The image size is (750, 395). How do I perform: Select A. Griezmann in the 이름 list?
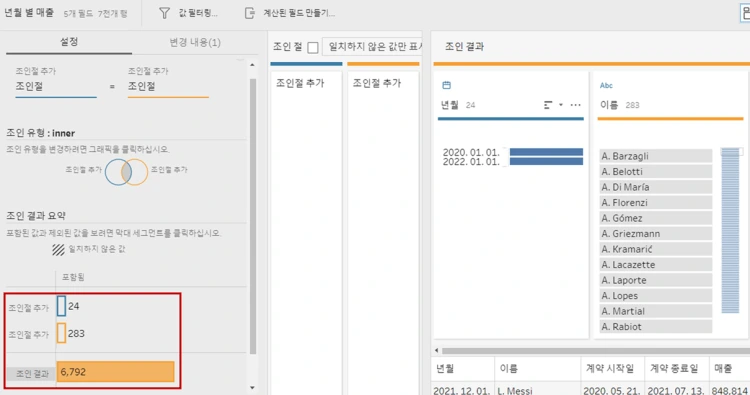tap(656, 233)
